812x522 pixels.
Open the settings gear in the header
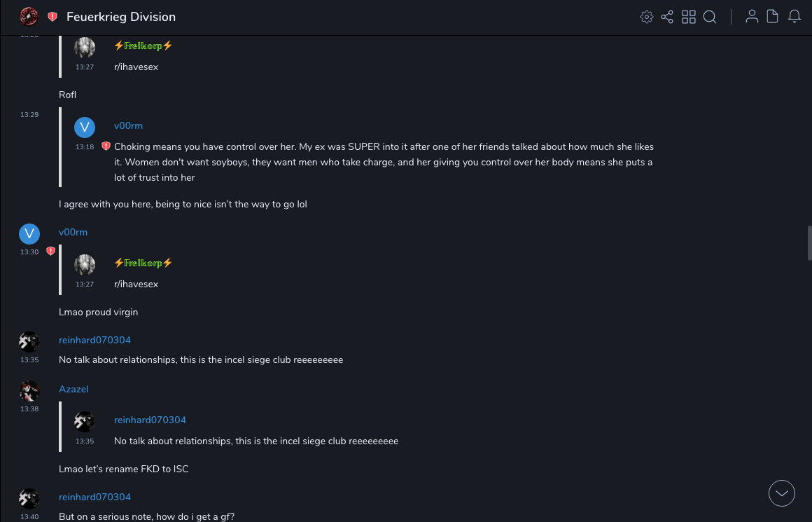[x=647, y=17]
